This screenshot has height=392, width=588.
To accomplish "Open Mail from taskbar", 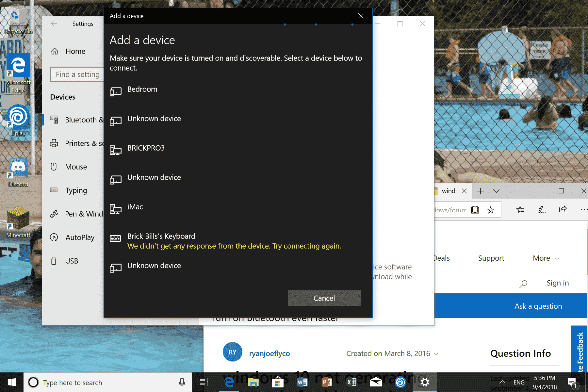I will pos(376,382).
